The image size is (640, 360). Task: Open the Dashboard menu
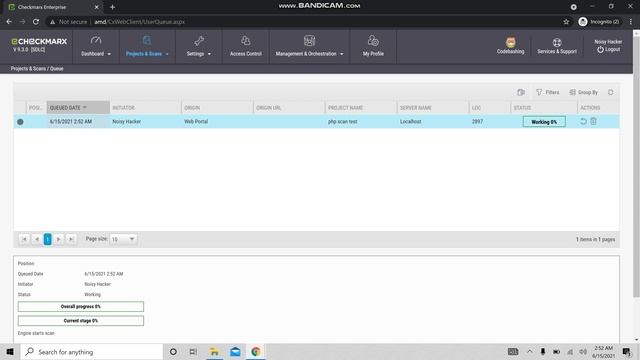96,47
